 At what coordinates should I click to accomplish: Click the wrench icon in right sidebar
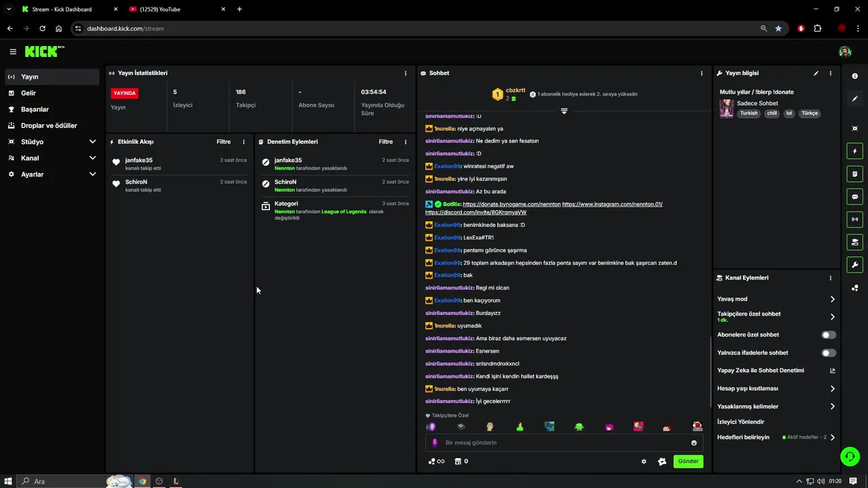854,264
